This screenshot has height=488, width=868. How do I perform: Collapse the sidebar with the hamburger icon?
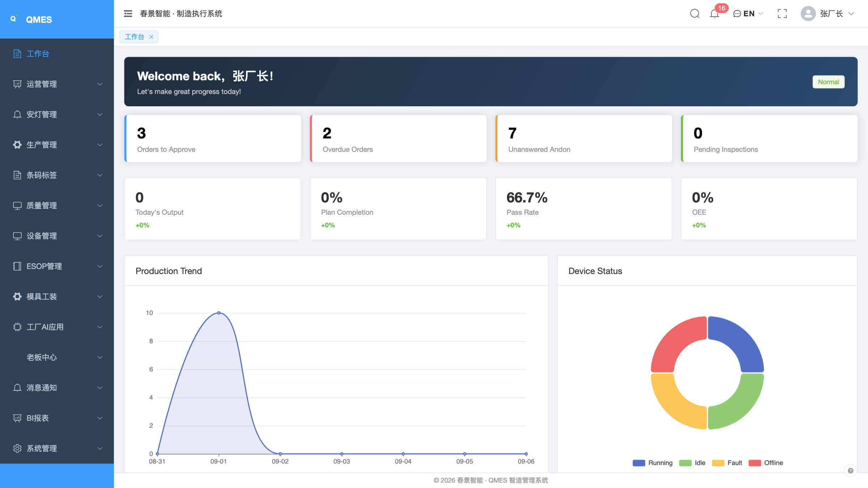[x=128, y=14]
